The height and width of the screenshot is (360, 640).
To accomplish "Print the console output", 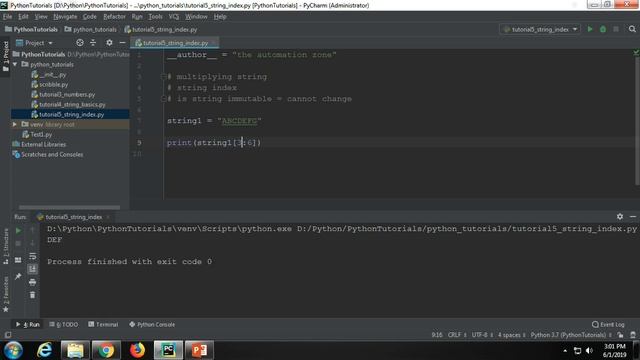I will click(x=33, y=282).
